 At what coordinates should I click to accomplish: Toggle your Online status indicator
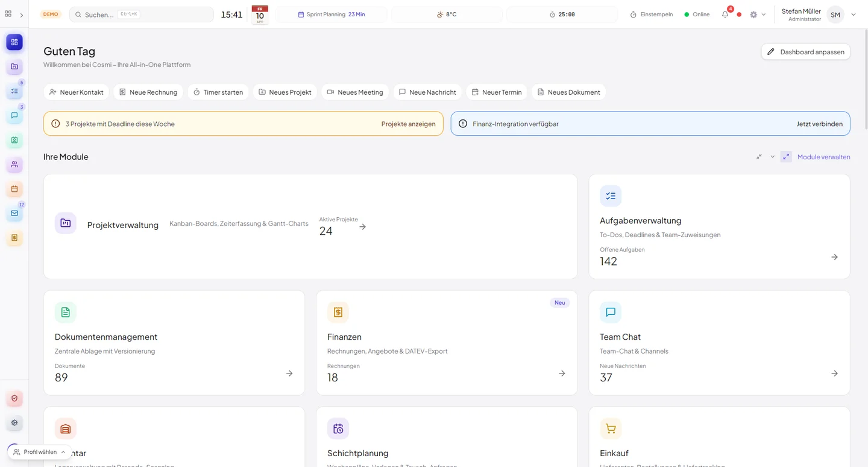pyautogui.click(x=697, y=14)
